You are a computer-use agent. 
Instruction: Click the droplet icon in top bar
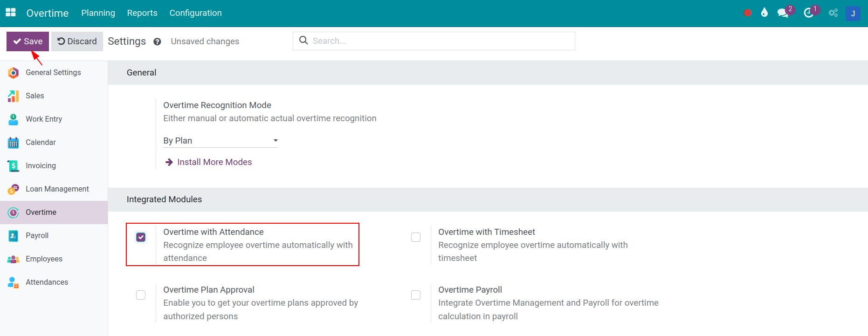click(x=764, y=13)
